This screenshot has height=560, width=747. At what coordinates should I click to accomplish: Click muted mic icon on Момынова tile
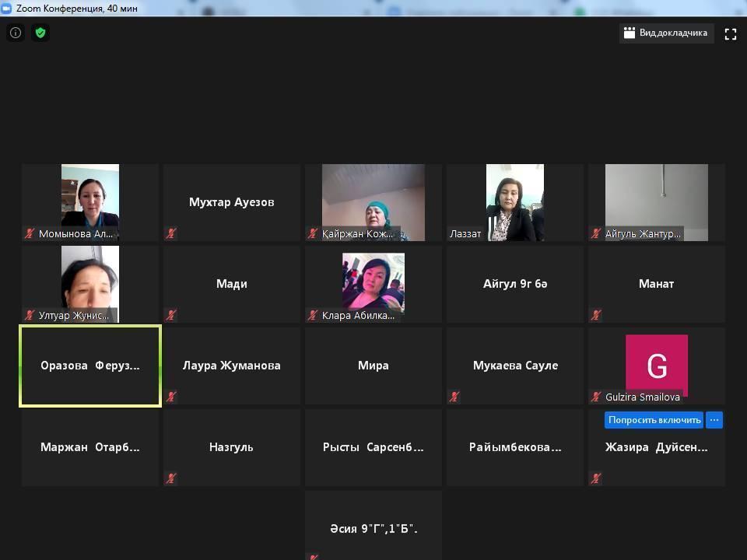(30, 233)
